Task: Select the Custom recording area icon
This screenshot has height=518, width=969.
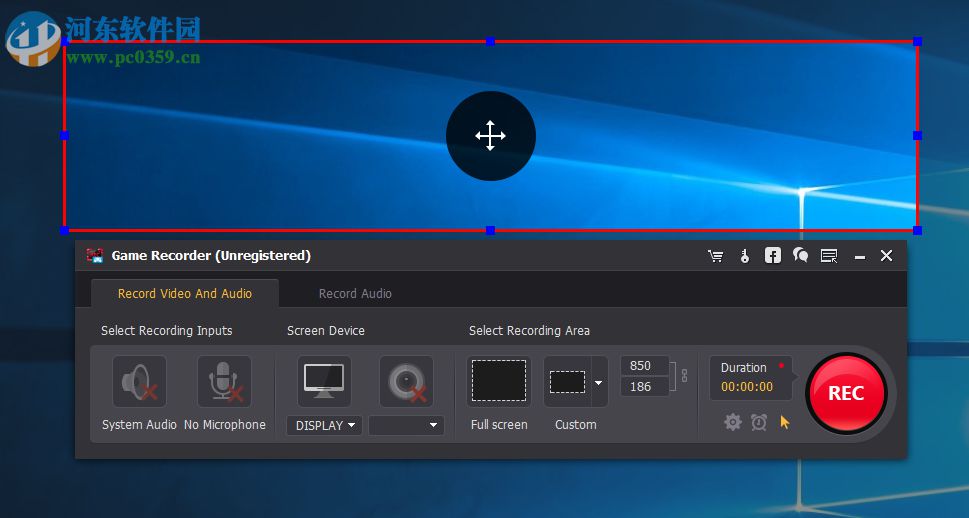Action: click(567, 382)
